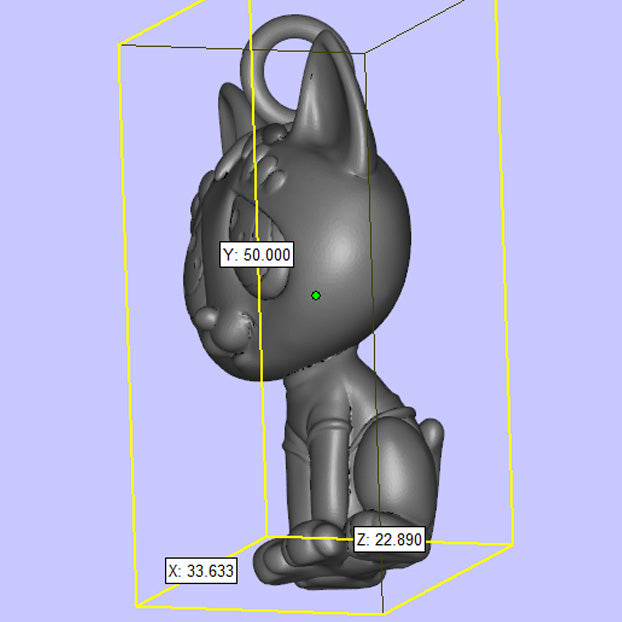Click the cat's smaller far-side ear
This screenshot has width=622, height=622.
tap(230, 110)
